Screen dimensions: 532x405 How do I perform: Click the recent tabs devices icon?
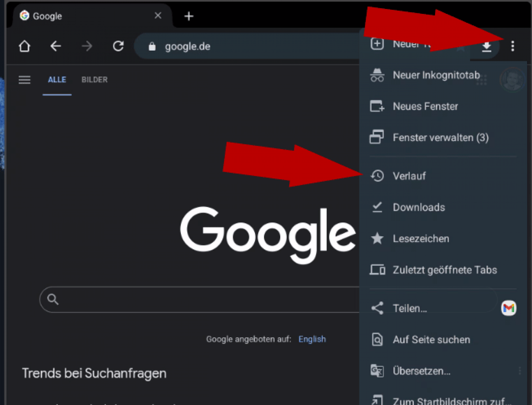pos(377,270)
